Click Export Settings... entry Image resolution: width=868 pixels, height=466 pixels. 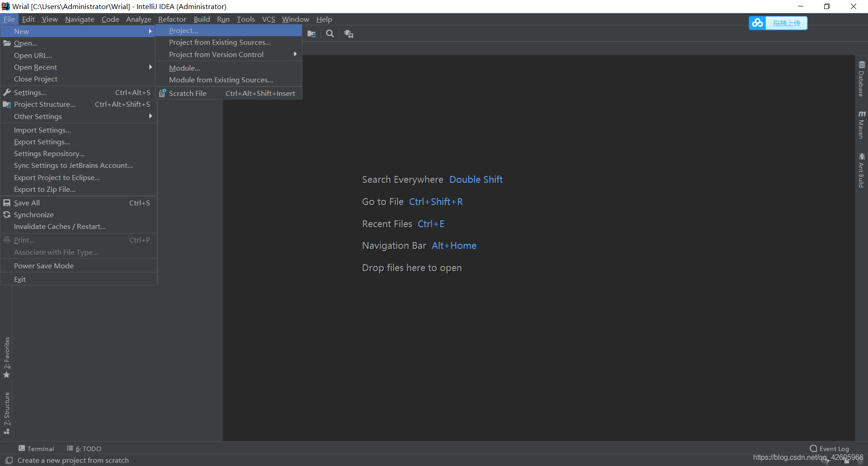(79, 142)
